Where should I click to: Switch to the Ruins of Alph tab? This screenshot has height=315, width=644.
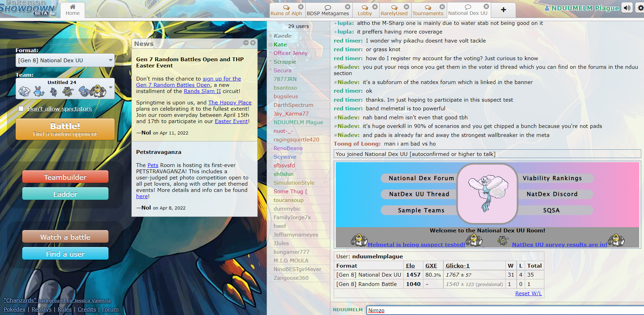point(286,10)
